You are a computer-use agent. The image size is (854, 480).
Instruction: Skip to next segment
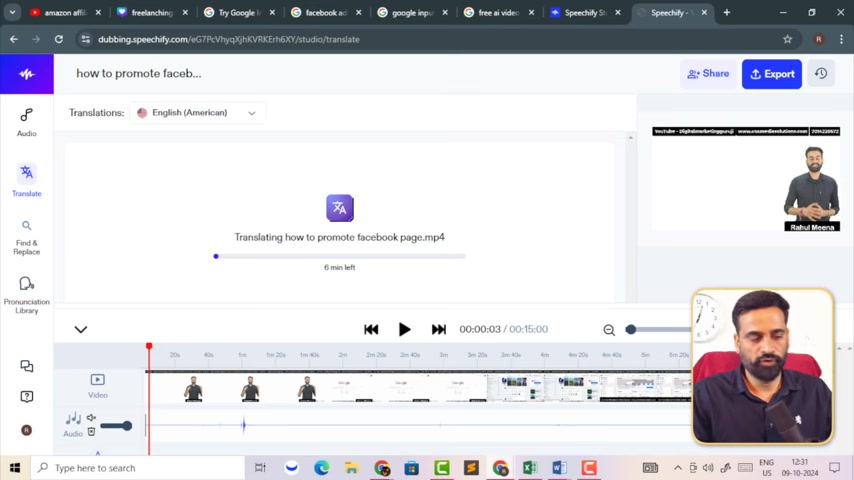pyautogui.click(x=438, y=329)
